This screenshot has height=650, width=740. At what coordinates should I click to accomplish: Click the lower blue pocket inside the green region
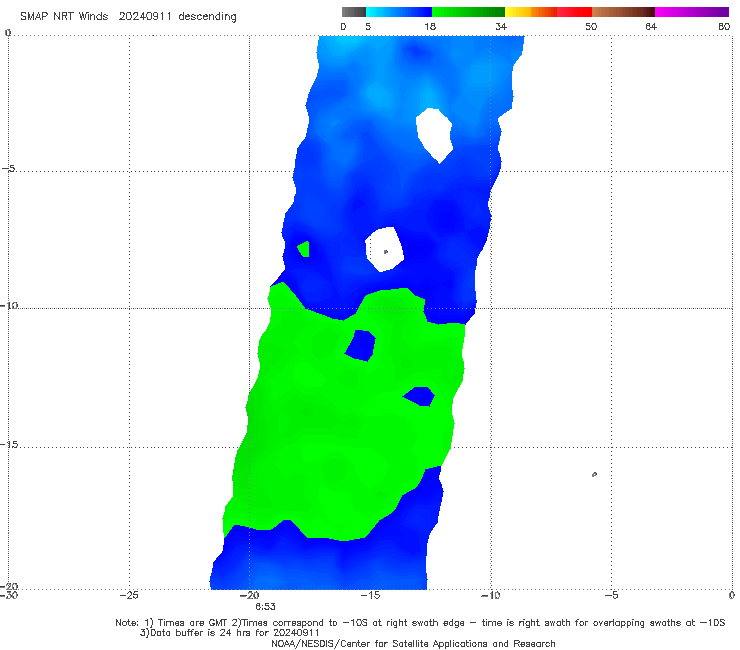(x=419, y=397)
